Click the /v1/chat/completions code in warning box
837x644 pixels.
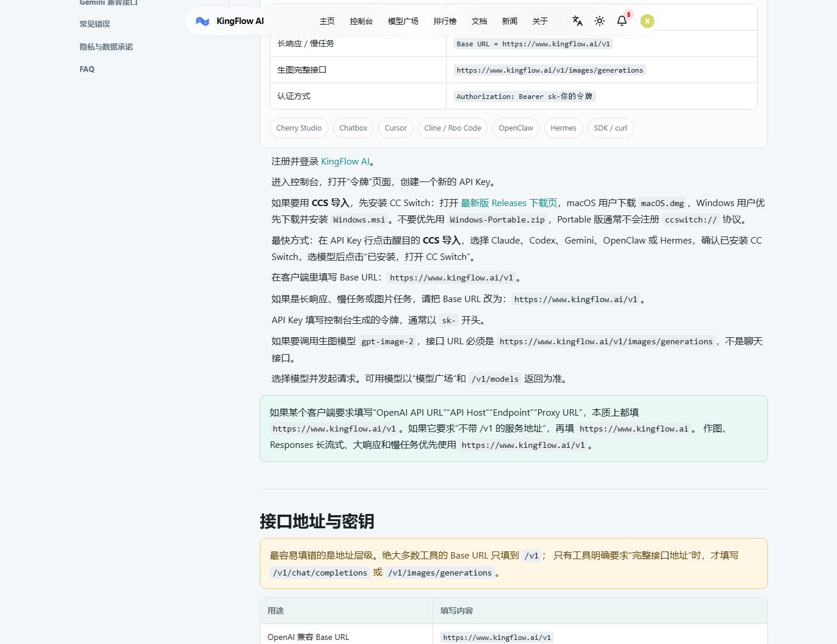(320, 573)
